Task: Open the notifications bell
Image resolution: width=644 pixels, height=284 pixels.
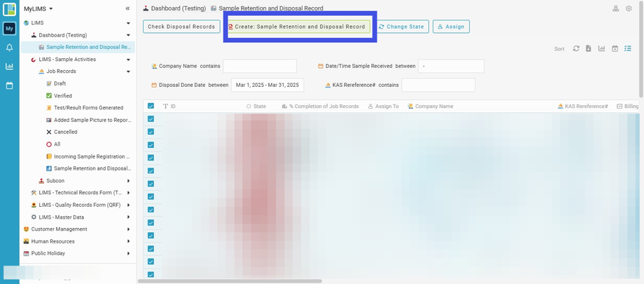Action: click(9, 48)
